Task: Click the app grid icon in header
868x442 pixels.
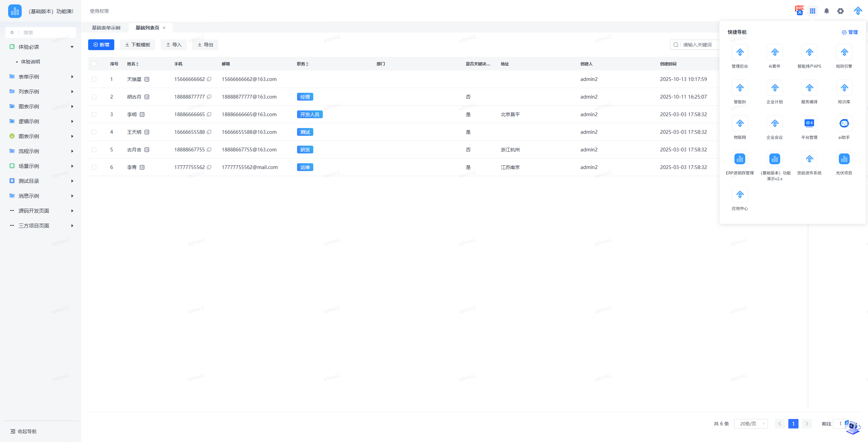Action: [812, 11]
